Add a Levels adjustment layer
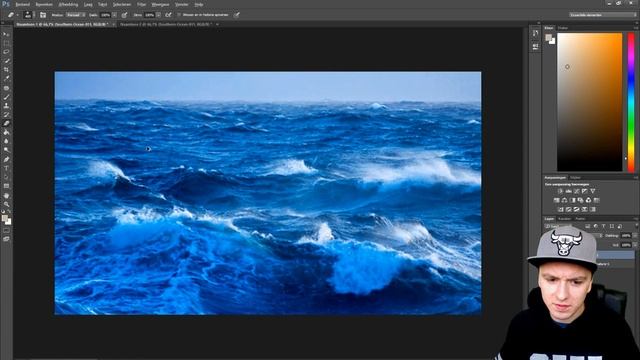This screenshot has height=360, width=640. click(x=569, y=191)
